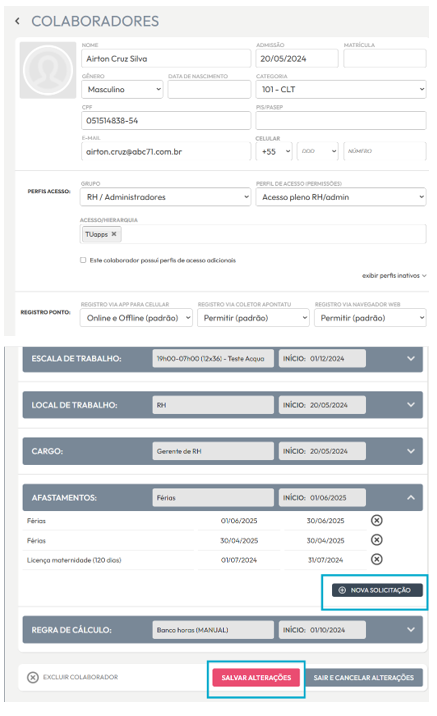Click the empty Matrícula field
This screenshot has height=716, width=437.
click(384, 58)
